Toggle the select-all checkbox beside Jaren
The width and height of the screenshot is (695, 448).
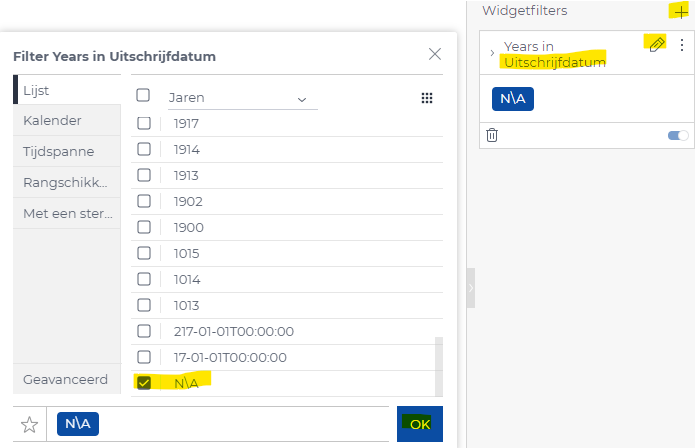144,95
